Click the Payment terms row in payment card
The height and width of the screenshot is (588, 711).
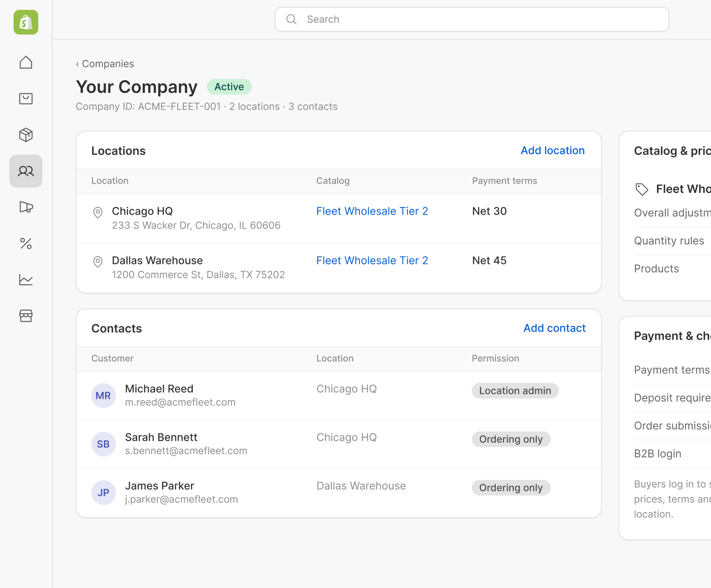pos(672,370)
